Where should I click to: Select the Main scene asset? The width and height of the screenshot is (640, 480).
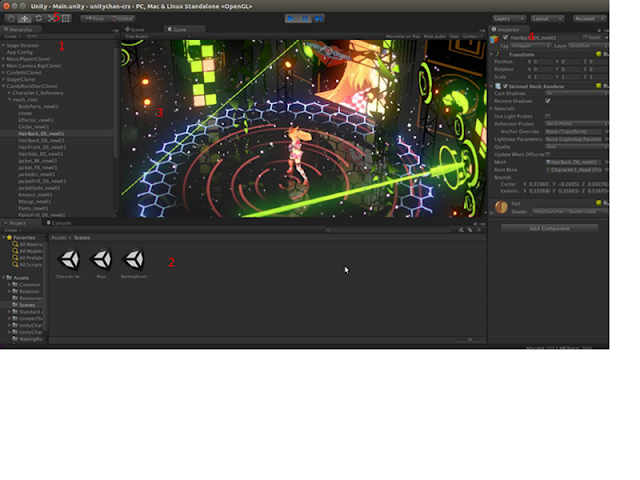(x=101, y=262)
